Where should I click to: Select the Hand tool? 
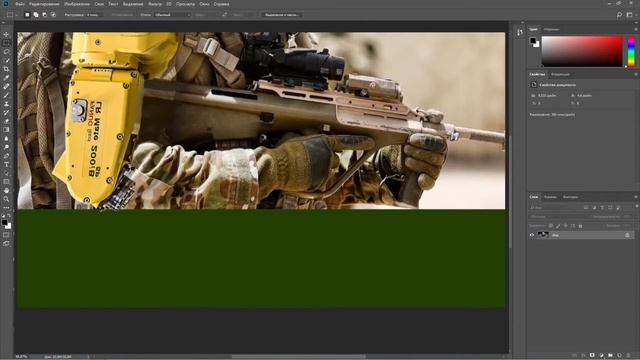tap(6, 190)
